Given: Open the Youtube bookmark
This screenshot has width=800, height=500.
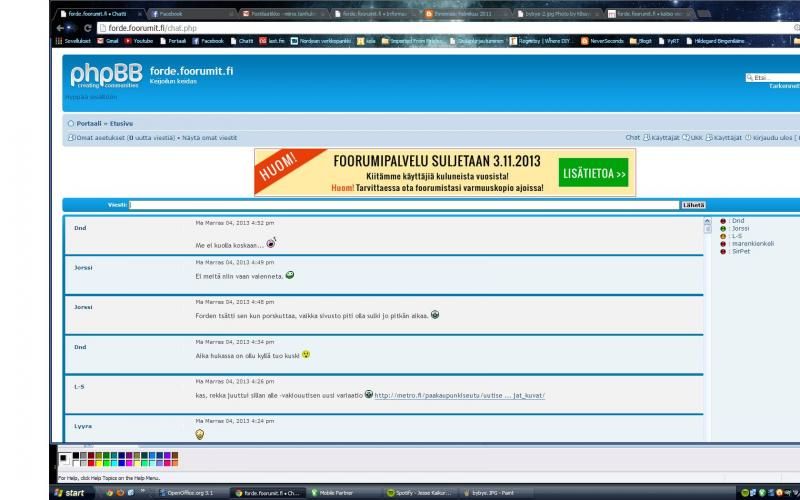Looking at the screenshot, I should (139, 41).
